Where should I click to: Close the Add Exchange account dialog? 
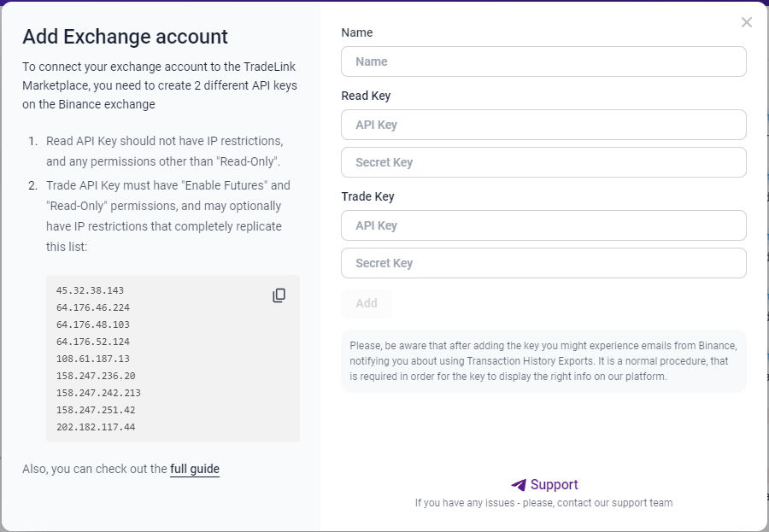(747, 22)
